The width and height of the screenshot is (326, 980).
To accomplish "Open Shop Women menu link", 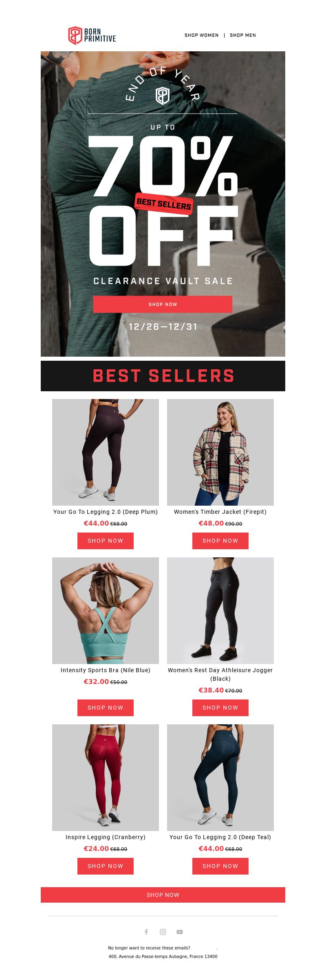I will 202,35.
